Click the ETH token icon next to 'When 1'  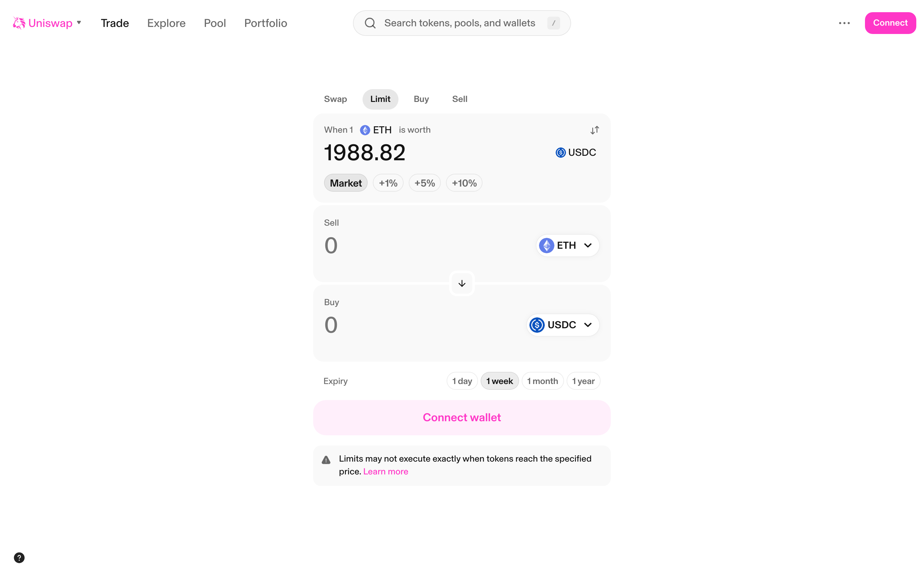pos(365,130)
